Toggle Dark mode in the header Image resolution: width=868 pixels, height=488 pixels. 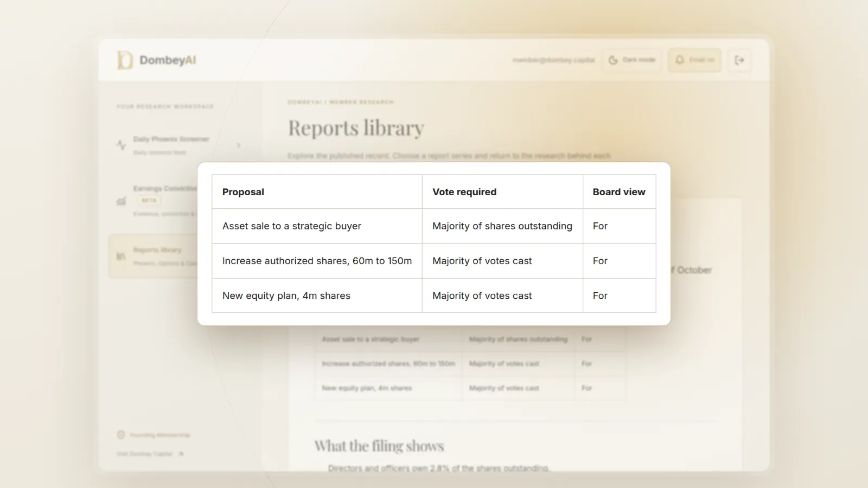[632, 60]
